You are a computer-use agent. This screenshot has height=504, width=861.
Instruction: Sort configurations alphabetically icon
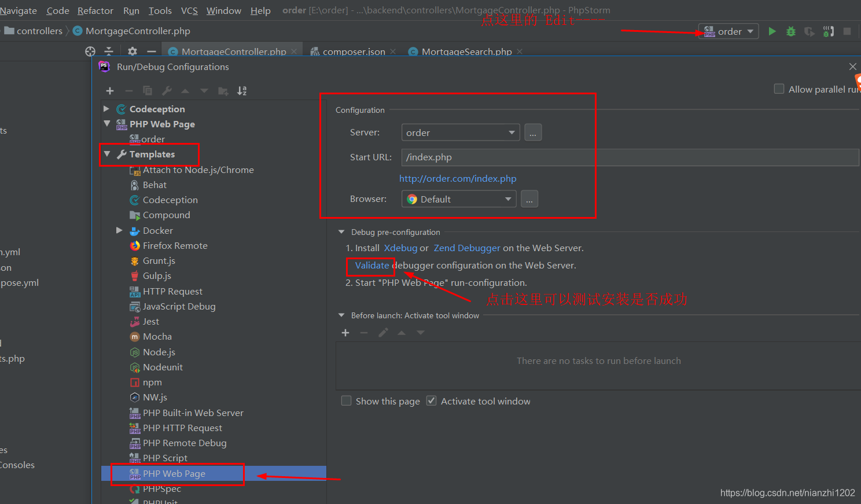click(x=242, y=91)
